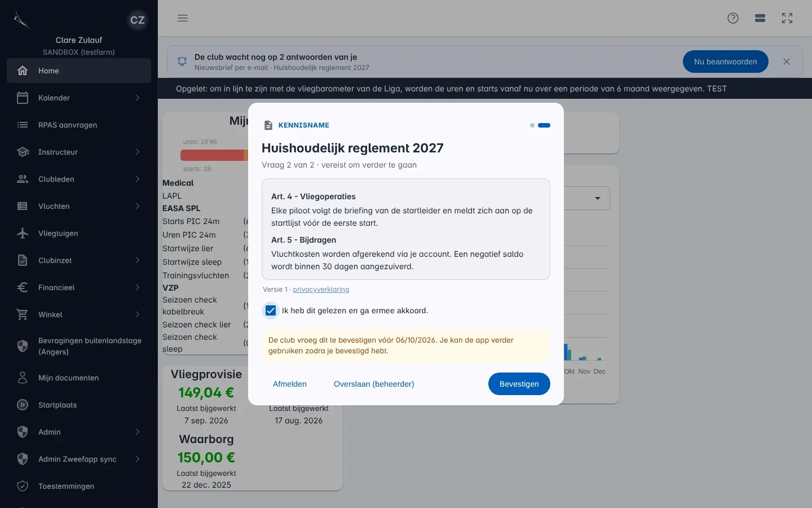812x508 pixels.
Task: Click the Nu beantwoorden button
Action: [726, 62]
